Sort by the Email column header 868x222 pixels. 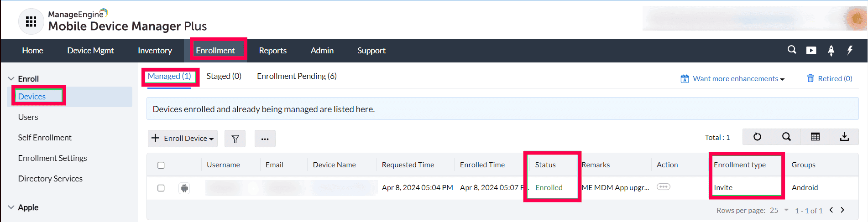tap(274, 165)
